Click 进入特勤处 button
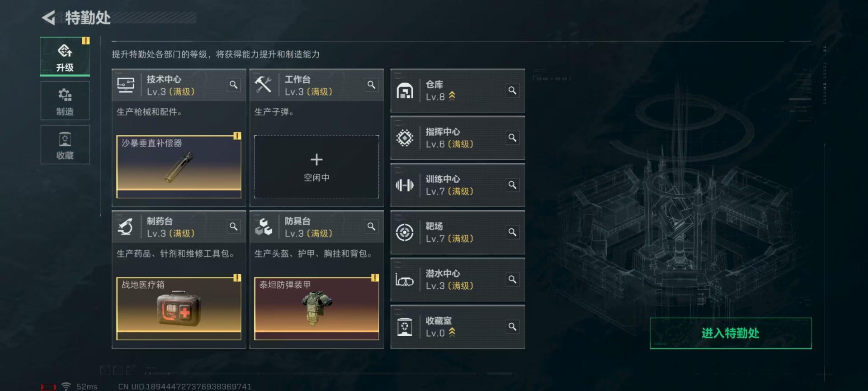Image resolution: width=868 pixels, height=391 pixels. 731,333
